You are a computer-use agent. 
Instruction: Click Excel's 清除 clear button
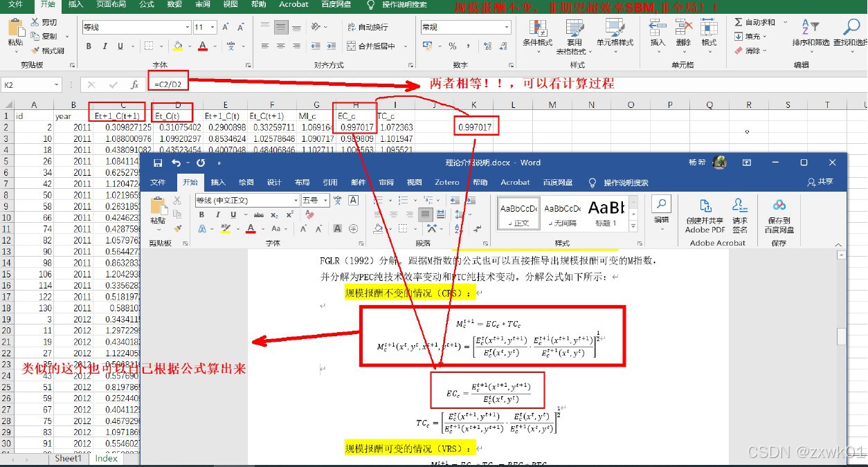tap(751, 51)
